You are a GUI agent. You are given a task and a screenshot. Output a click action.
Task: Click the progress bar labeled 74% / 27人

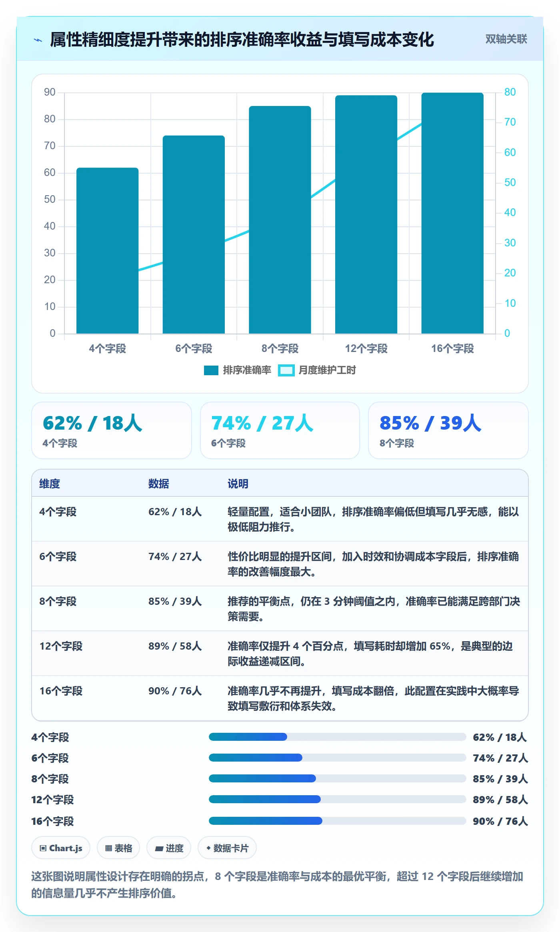pyautogui.click(x=338, y=758)
